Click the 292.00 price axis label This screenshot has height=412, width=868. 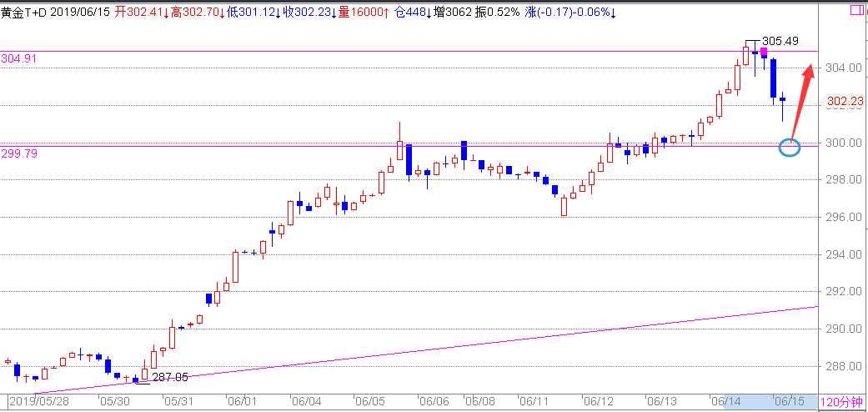(844, 291)
